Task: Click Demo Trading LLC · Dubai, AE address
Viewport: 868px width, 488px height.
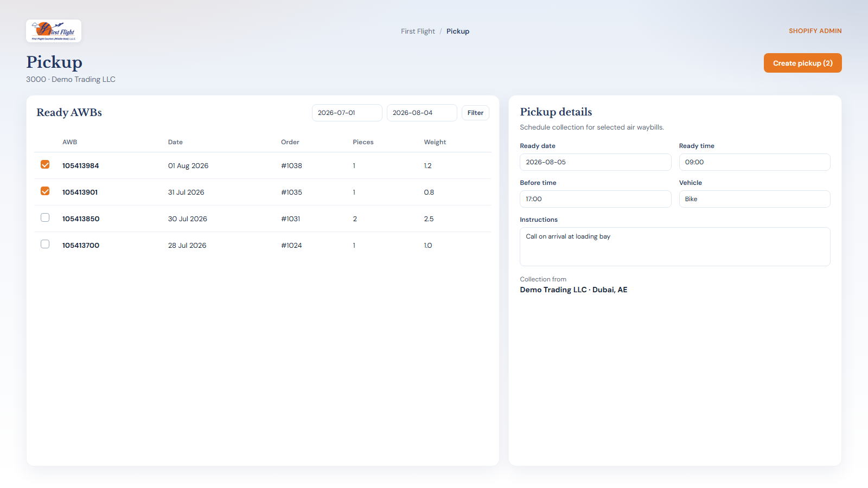Action: tap(573, 290)
